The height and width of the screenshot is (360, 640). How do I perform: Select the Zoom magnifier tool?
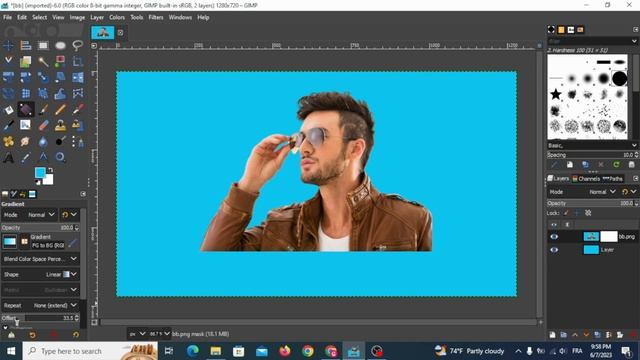pyautogui.click(x=60, y=158)
